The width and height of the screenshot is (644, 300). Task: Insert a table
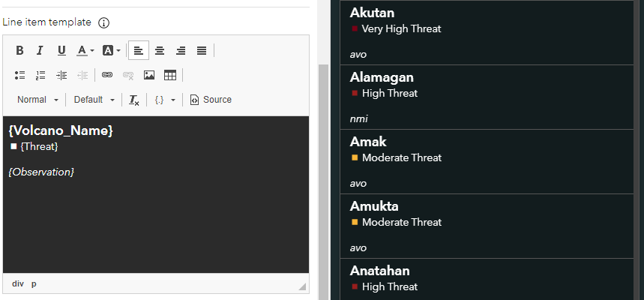point(170,75)
